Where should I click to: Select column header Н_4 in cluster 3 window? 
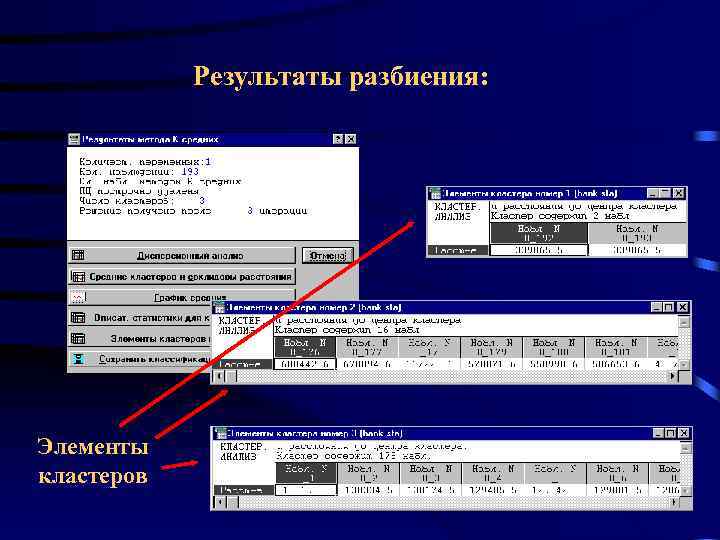pyautogui.click(x=492, y=473)
